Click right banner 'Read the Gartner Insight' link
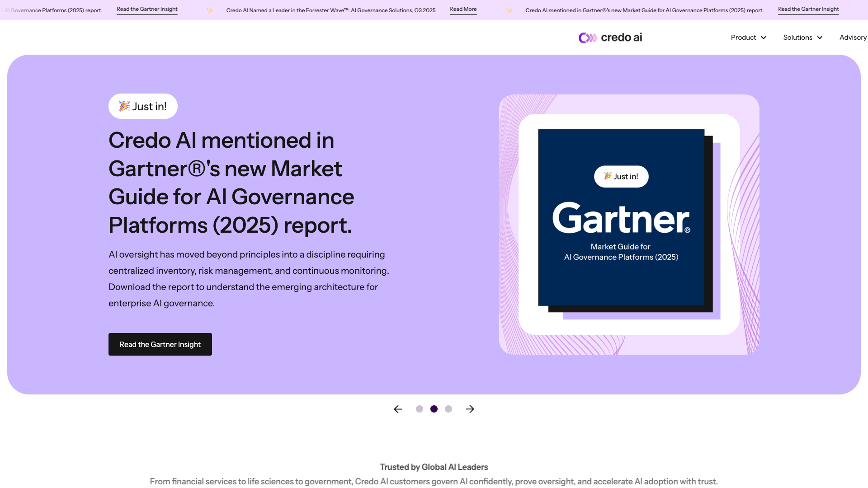The height and width of the screenshot is (488, 868). coord(808,9)
